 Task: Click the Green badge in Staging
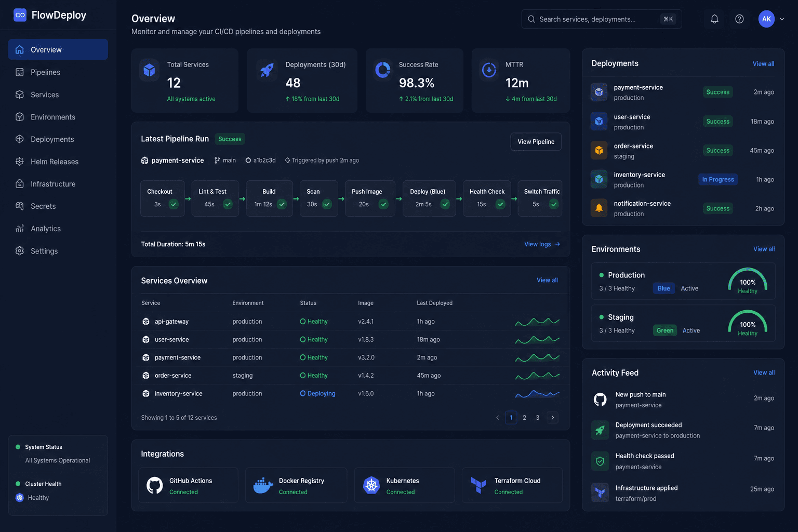click(x=665, y=330)
